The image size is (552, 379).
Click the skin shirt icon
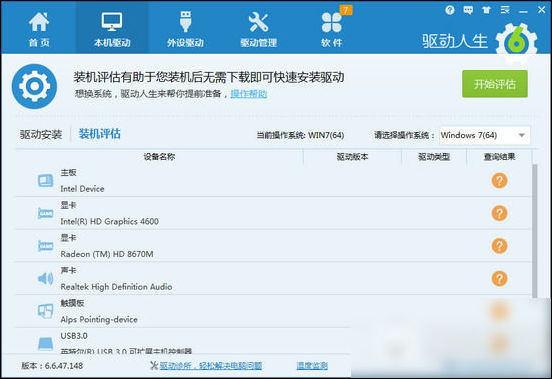coord(487,10)
